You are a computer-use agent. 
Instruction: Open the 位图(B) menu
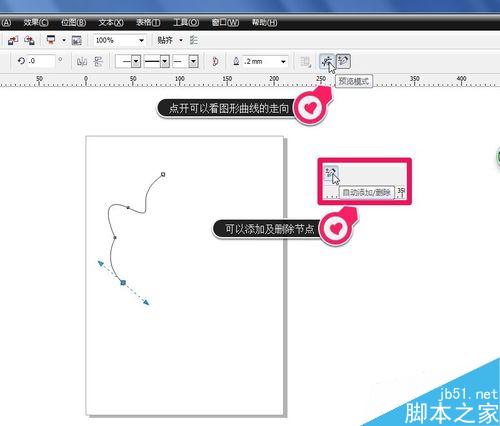pos(74,23)
